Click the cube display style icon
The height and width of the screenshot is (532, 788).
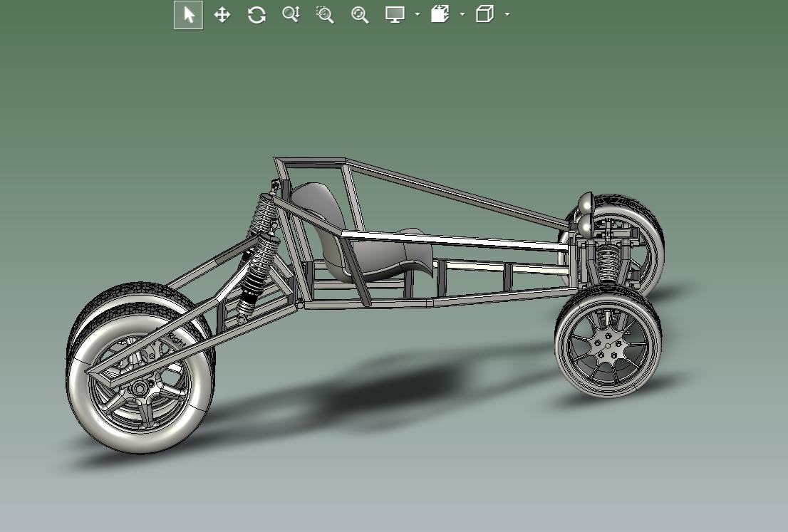pos(484,15)
